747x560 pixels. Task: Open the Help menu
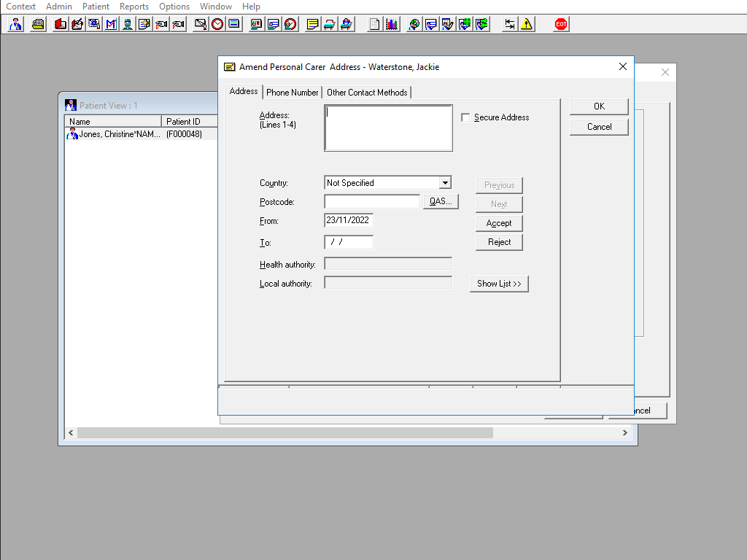point(251,7)
